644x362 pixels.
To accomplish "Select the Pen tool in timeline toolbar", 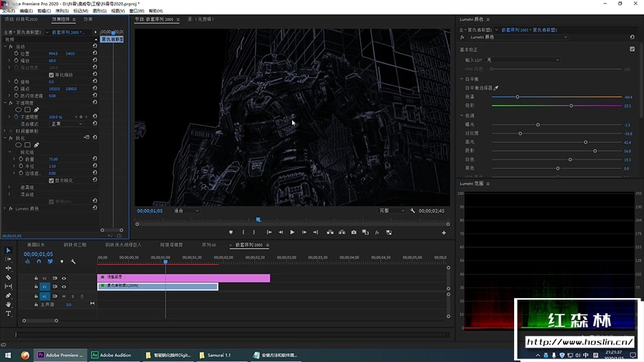I will [8, 295].
